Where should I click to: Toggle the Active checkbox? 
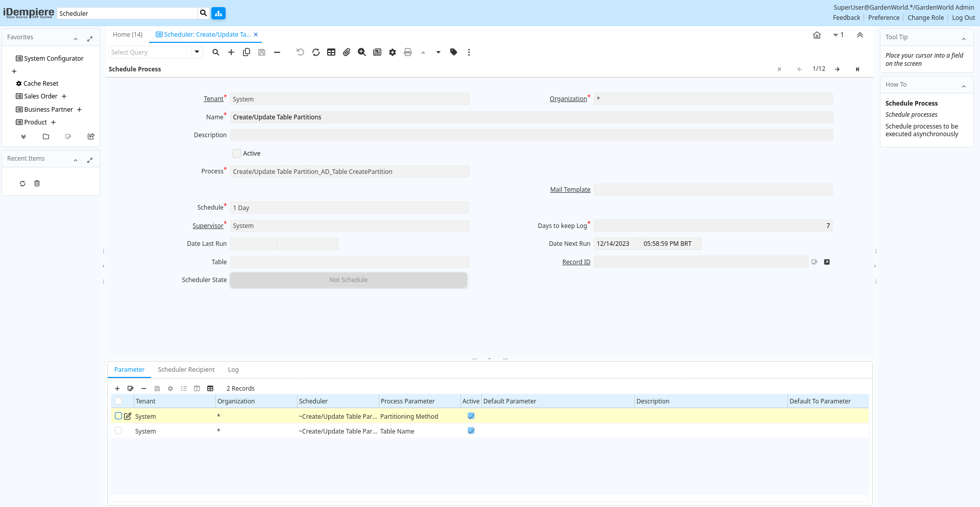pos(237,154)
